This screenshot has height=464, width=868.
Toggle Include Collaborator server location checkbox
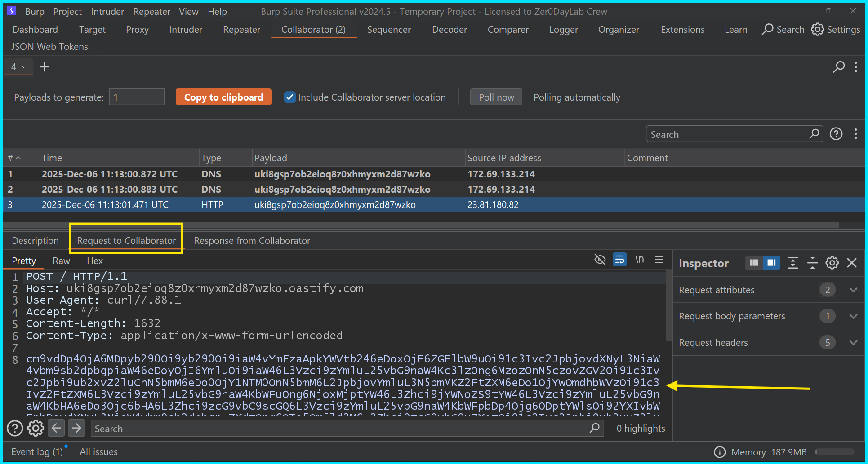pyautogui.click(x=290, y=97)
